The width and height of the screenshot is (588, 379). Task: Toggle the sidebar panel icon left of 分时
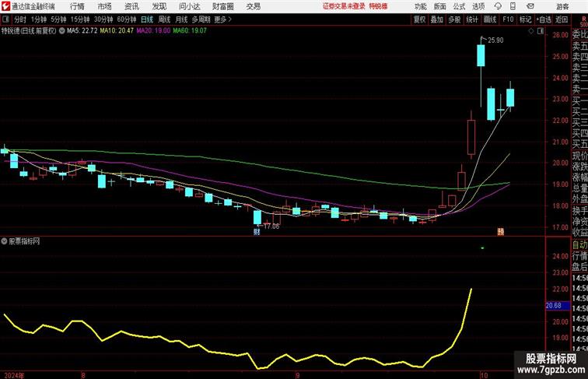pyautogui.click(x=5, y=19)
